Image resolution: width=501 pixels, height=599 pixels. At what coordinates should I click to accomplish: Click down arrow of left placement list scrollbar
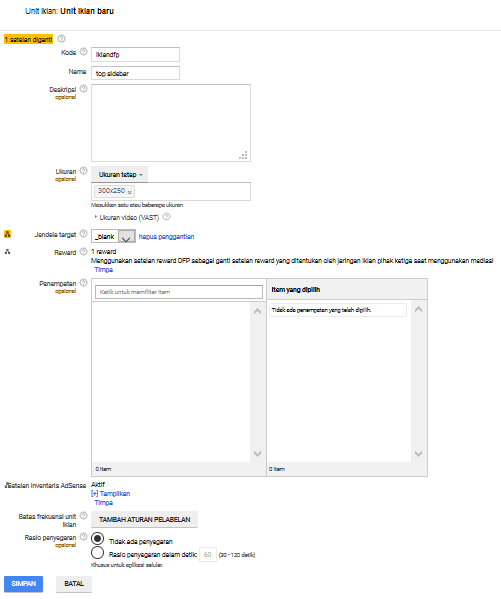[258, 453]
